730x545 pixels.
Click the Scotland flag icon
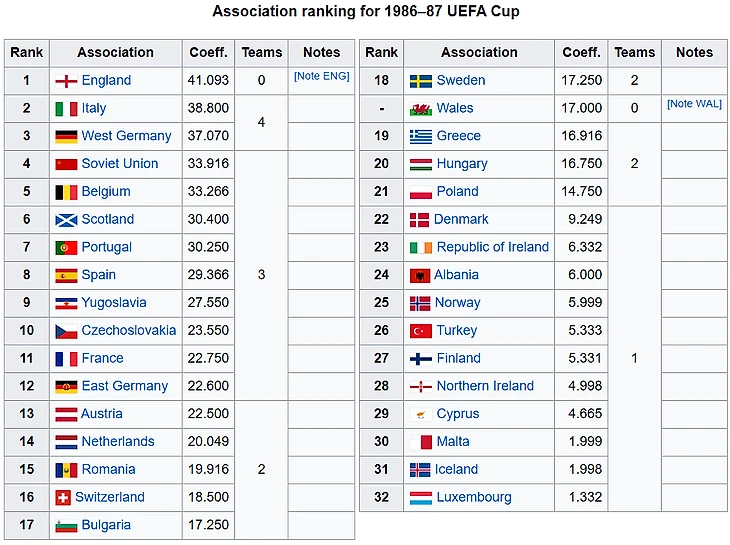[66, 220]
